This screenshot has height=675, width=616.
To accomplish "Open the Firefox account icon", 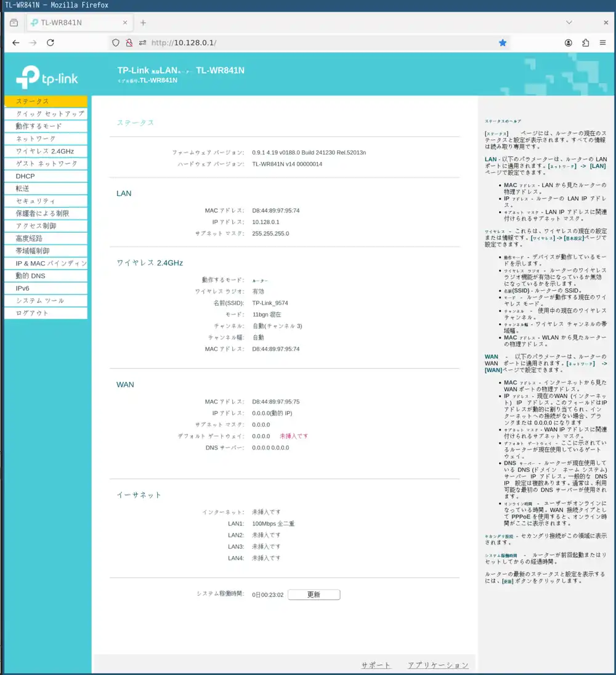I will (x=568, y=42).
